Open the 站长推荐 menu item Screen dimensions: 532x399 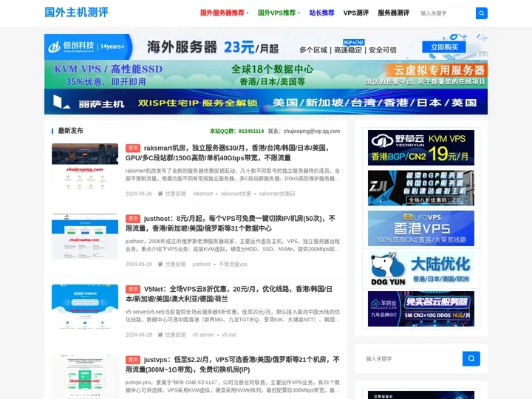pyautogui.click(x=321, y=13)
